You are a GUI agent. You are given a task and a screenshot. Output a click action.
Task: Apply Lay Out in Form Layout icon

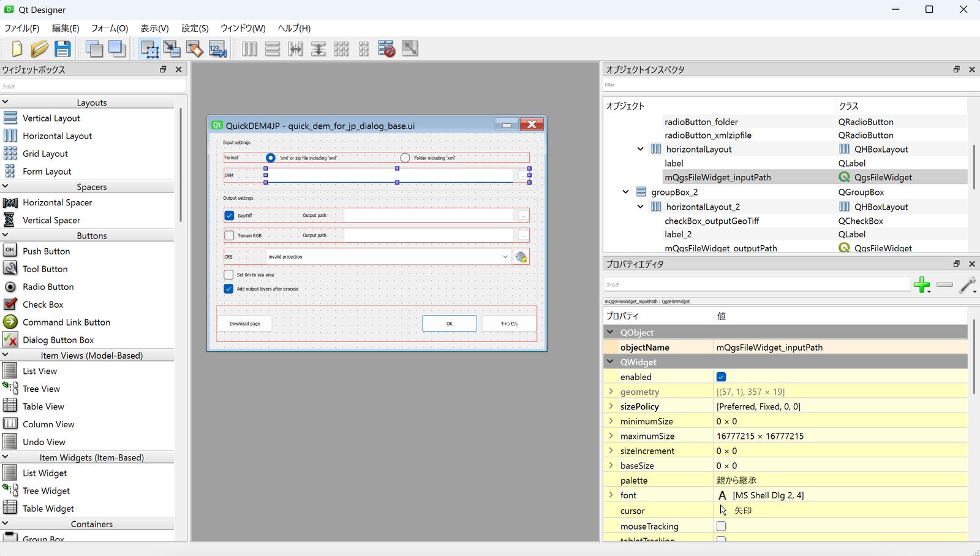pyautogui.click(x=364, y=49)
